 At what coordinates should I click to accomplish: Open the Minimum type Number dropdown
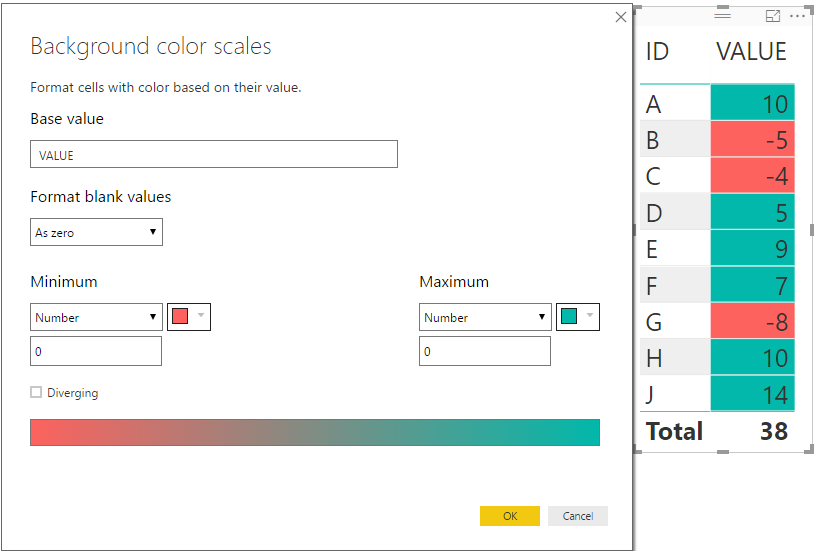click(x=96, y=317)
